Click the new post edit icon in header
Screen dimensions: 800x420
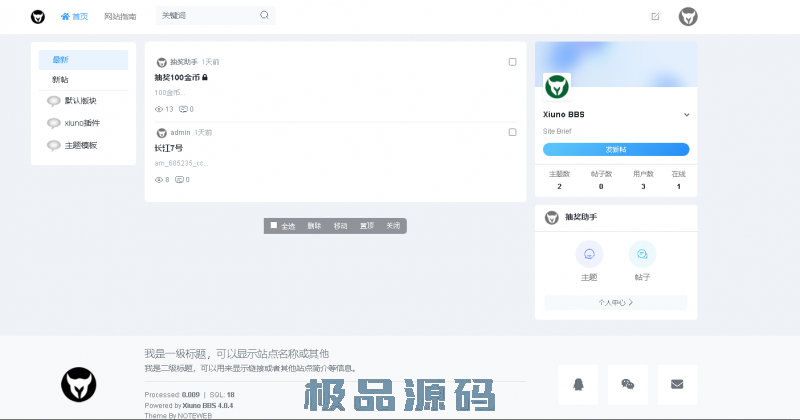tap(655, 17)
